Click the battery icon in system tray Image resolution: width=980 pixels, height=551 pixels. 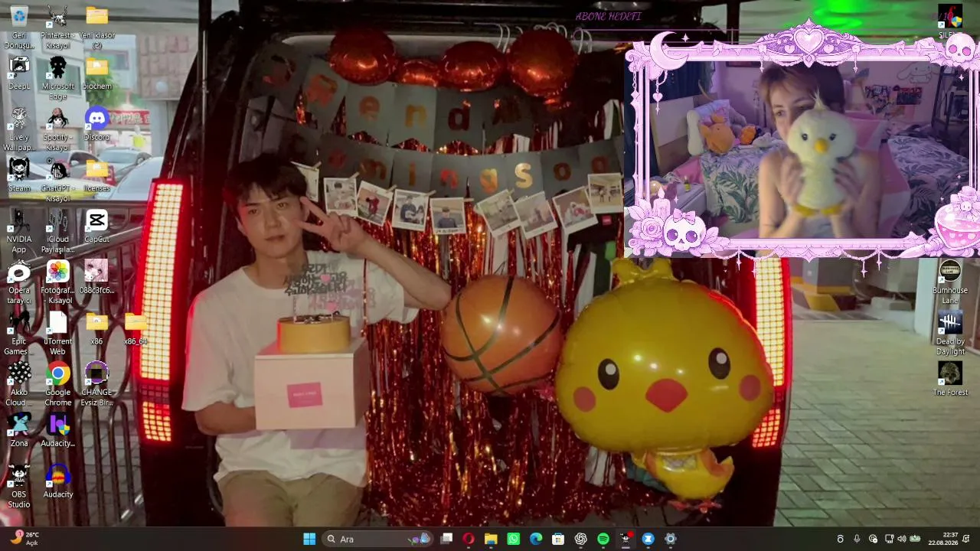[915, 539]
